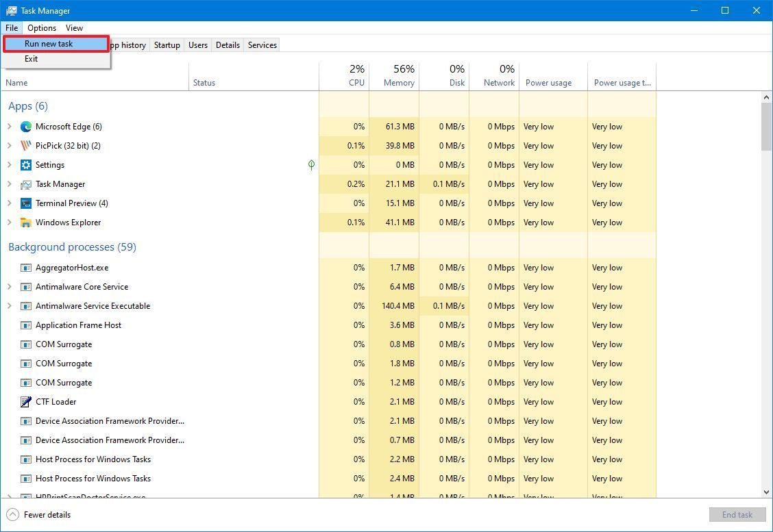Image resolution: width=773 pixels, height=532 pixels.
Task: Select the Task Manager process icon
Action: pyautogui.click(x=25, y=183)
